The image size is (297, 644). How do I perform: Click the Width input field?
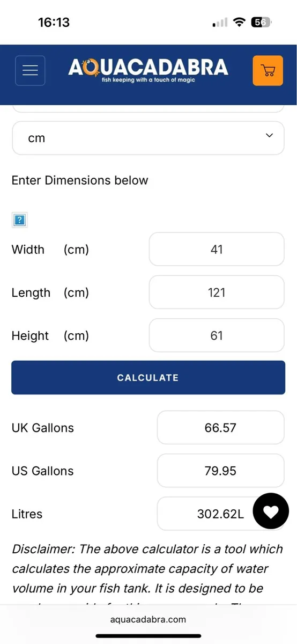[x=217, y=249]
